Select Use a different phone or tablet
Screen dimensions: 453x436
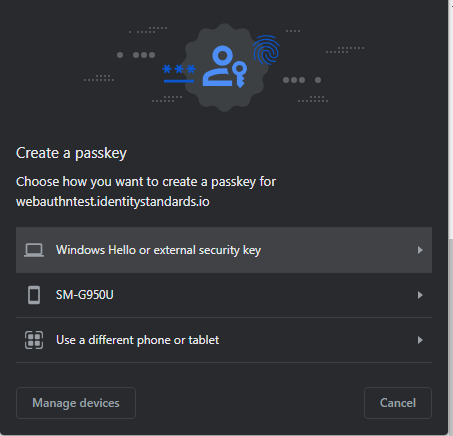click(x=224, y=340)
